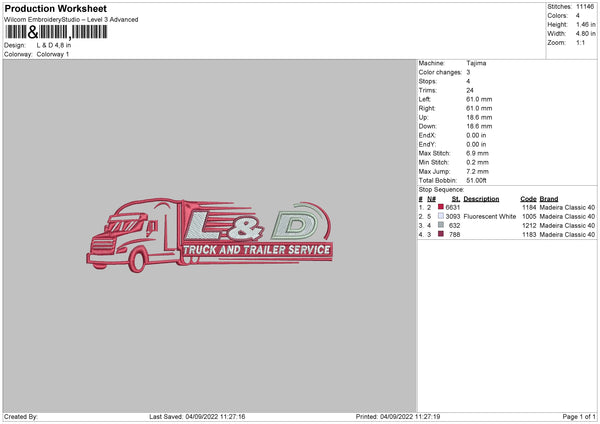Screen dimensions: 600x424
Task: Click the dark red swatch for thread 788
Action: (441, 234)
